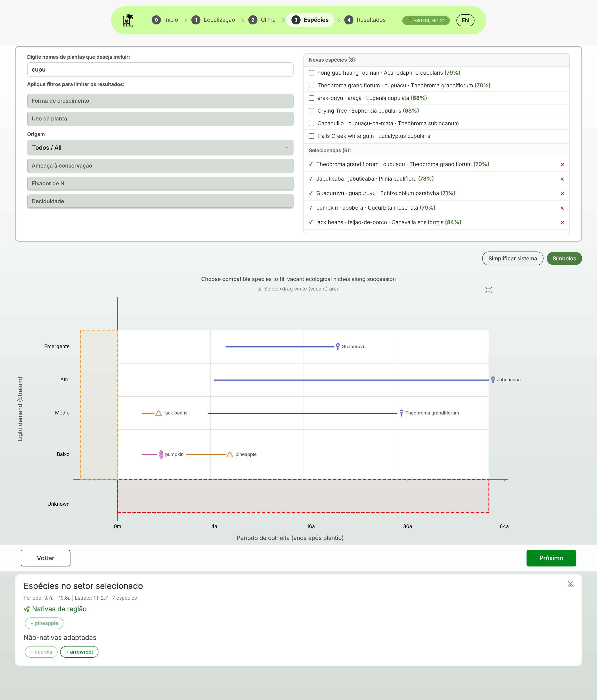Add arrowroot to the system
Screen dimensions: 597x700
79,652
